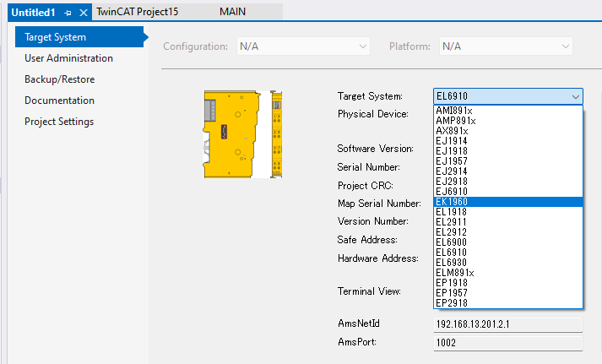This screenshot has width=602, height=364.
Task: Choose AX891x from the list
Action: pyautogui.click(x=508, y=131)
